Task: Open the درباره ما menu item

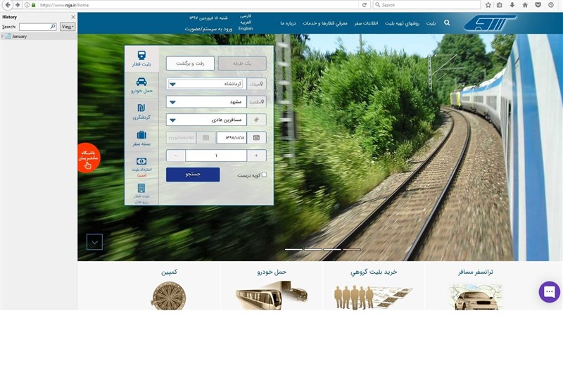Action: tap(291, 23)
